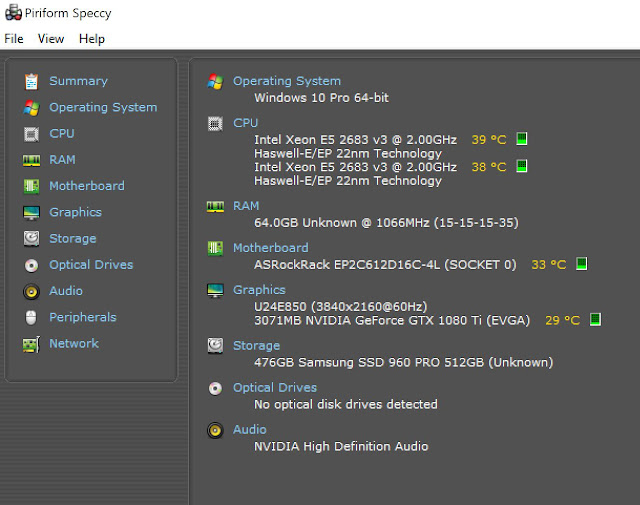The height and width of the screenshot is (505, 640).
Task: Click the Optical Drives disc icon in sidebar
Action: click(x=31, y=265)
